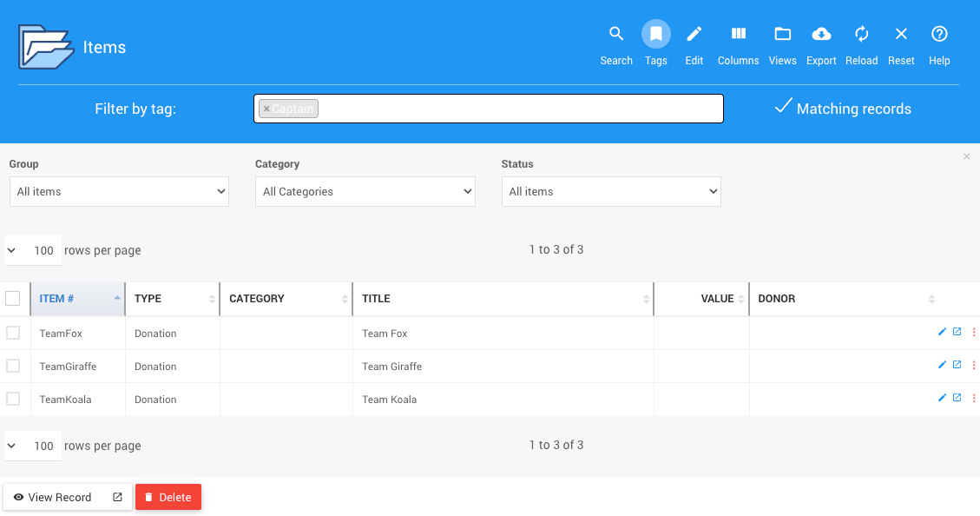Open the TeamGiraffe record in a new window

[957, 365]
